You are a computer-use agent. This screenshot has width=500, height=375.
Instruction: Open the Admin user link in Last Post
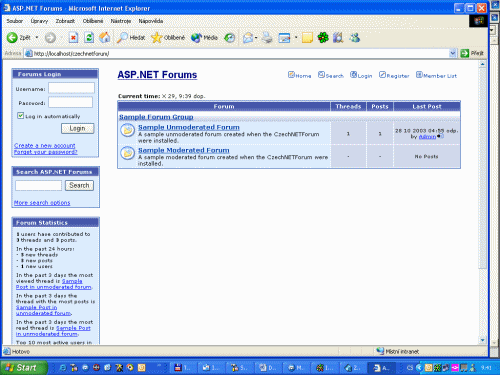pos(427,137)
